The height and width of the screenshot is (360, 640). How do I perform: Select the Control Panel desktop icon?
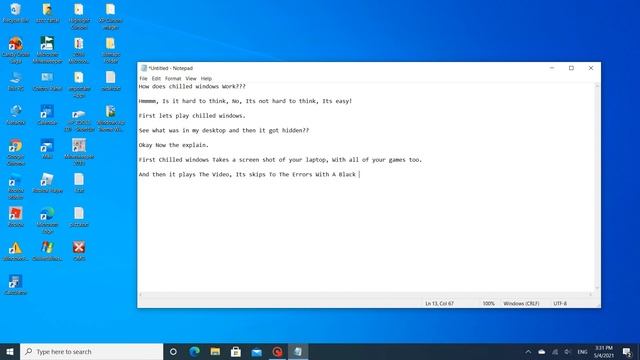(47, 81)
